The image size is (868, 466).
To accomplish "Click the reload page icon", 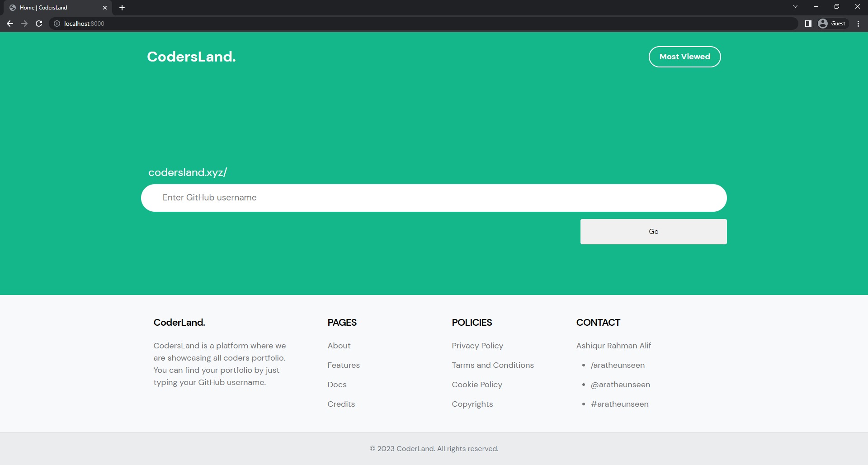I will tap(38, 24).
